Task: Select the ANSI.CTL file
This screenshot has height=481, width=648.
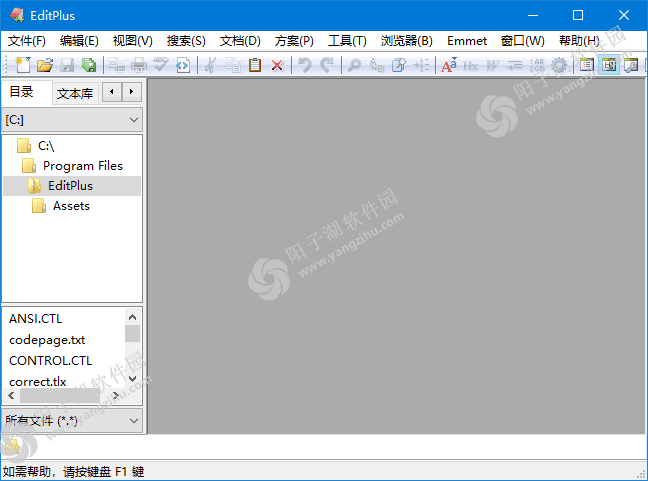Action: [36, 319]
